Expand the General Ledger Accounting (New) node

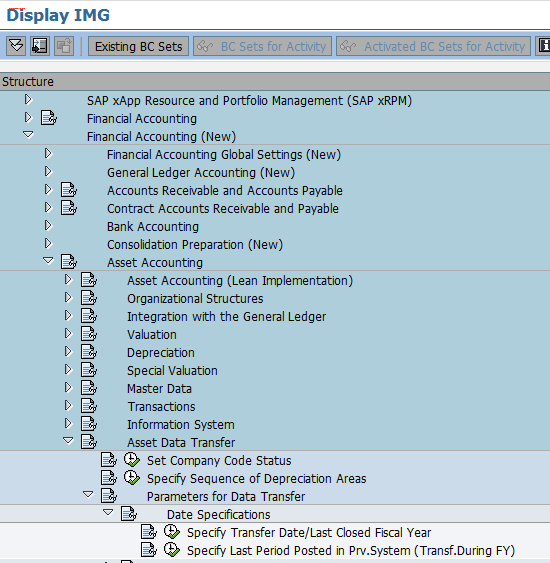(48, 172)
